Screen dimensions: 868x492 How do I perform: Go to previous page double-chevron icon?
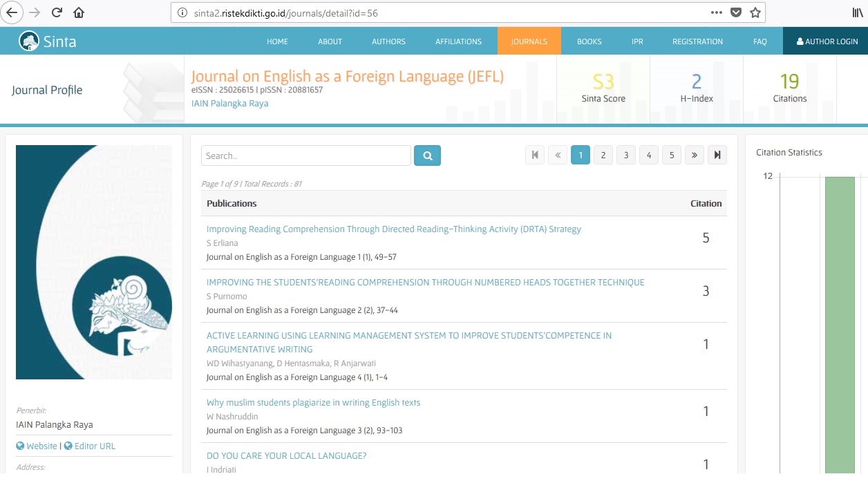coord(558,155)
